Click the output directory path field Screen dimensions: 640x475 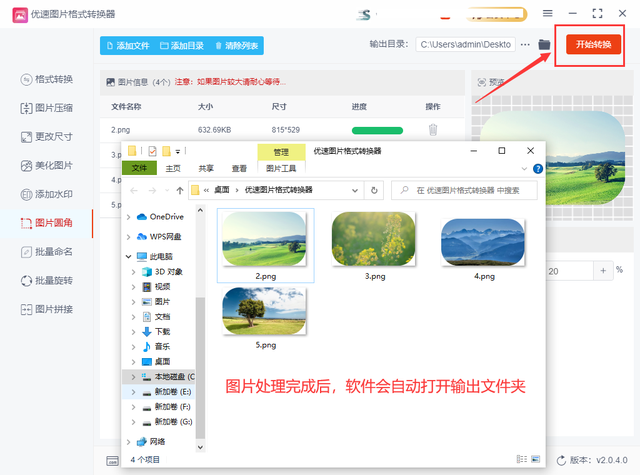pos(465,44)
